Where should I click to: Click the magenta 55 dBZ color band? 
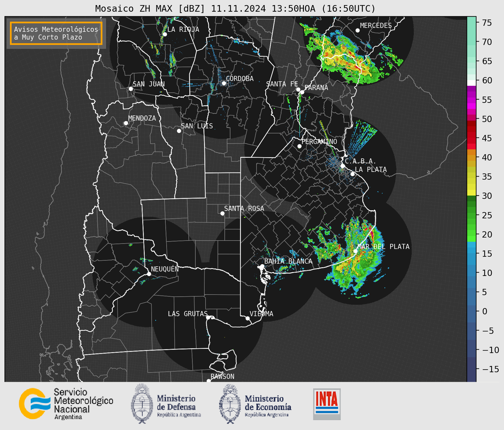pos(471,100)
